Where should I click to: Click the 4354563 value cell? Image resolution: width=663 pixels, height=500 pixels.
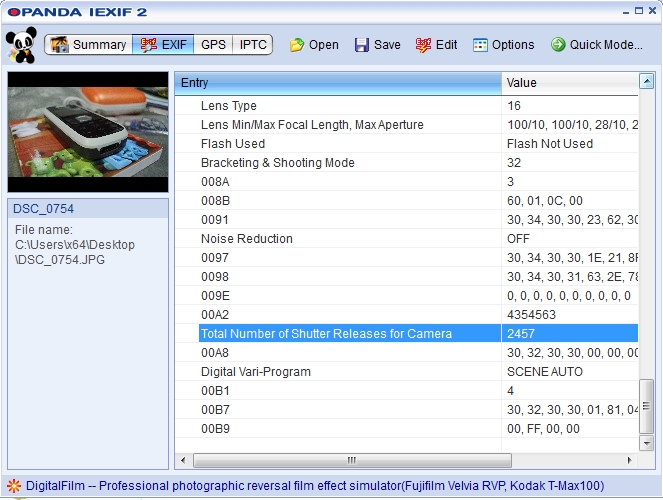click(531, 315)
